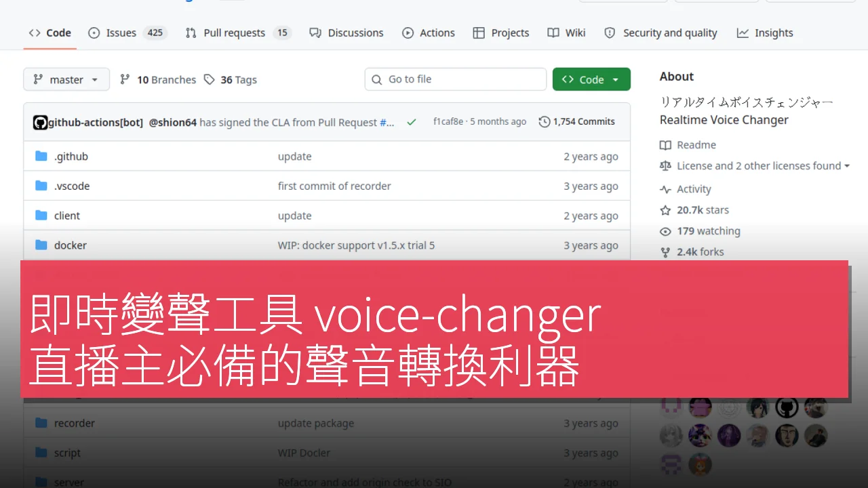Open the .github folder

pyautogui.click(x=71, y=157)
